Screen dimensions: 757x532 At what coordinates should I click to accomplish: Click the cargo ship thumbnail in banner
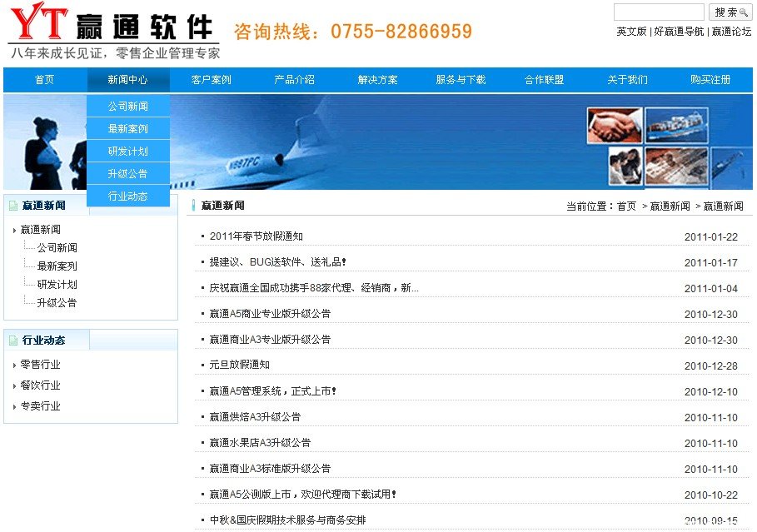[676, 126]
